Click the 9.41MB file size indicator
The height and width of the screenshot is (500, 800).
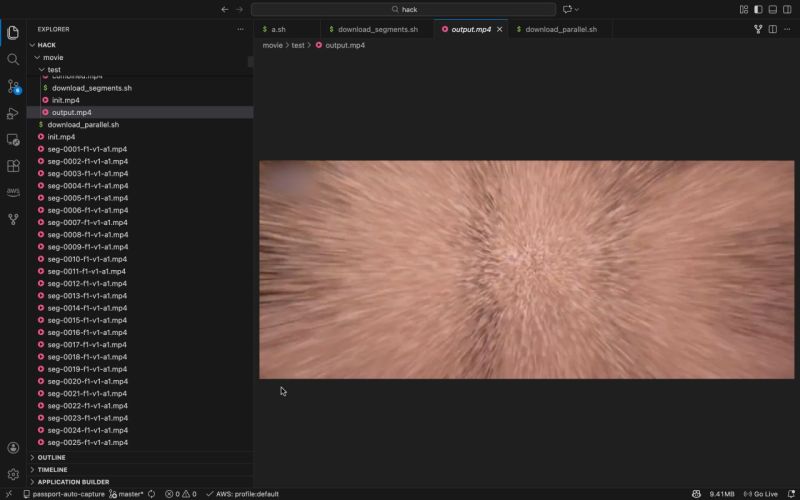pyautogui.click(x=721, y=494)
